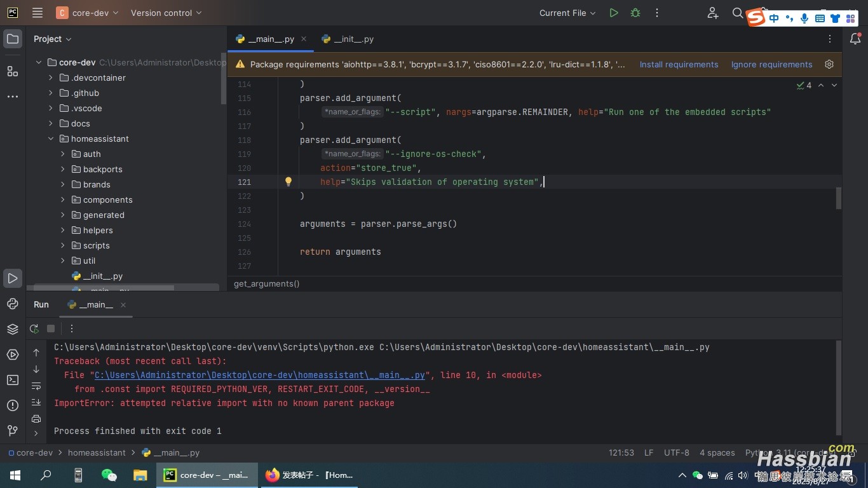The height and width of the screenshot is (488, 868).
Task: Collapse the homeassistant folder
Action: (x=51, y=139)
